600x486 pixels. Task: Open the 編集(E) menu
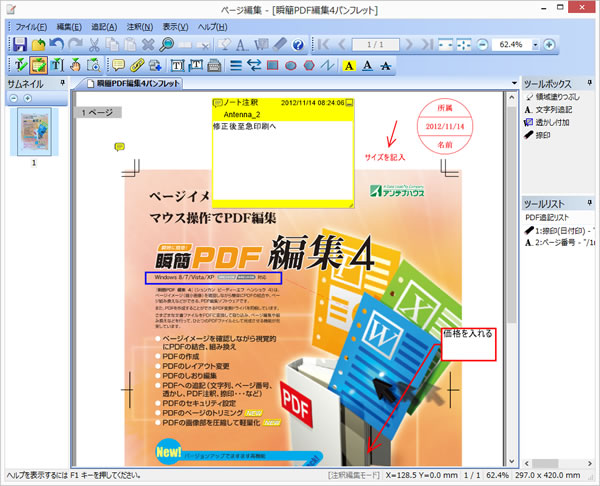69,27
